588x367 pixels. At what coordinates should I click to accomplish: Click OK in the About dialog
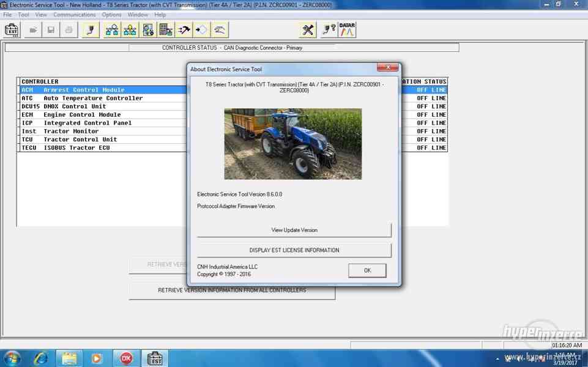point(367,270)
